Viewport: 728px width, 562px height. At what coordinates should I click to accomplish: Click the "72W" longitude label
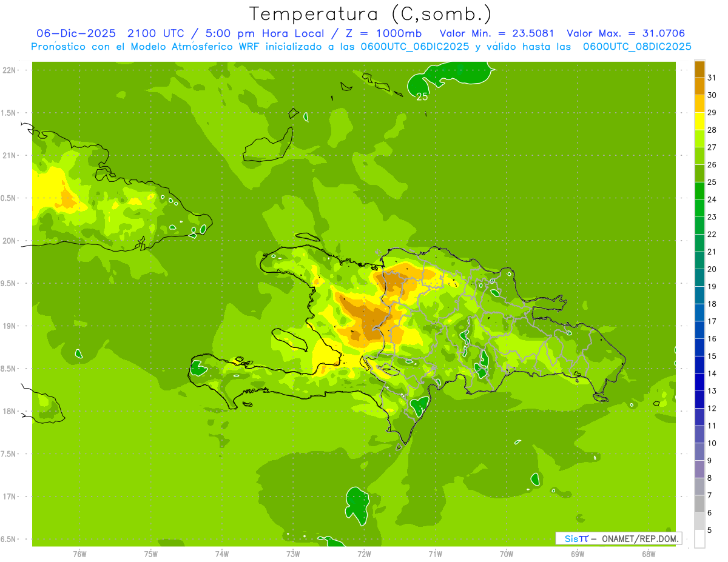[x=364, y=554]
